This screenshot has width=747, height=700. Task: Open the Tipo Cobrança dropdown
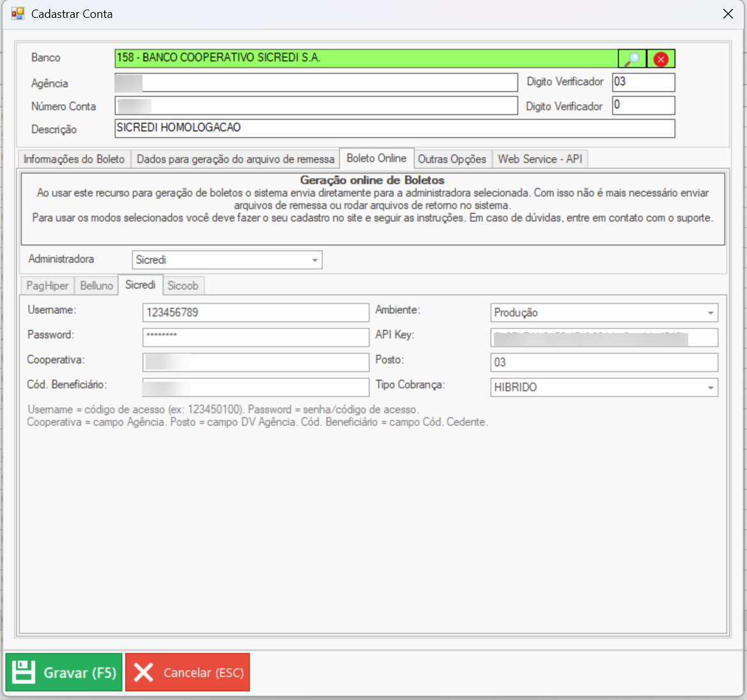tap(710, 387)
